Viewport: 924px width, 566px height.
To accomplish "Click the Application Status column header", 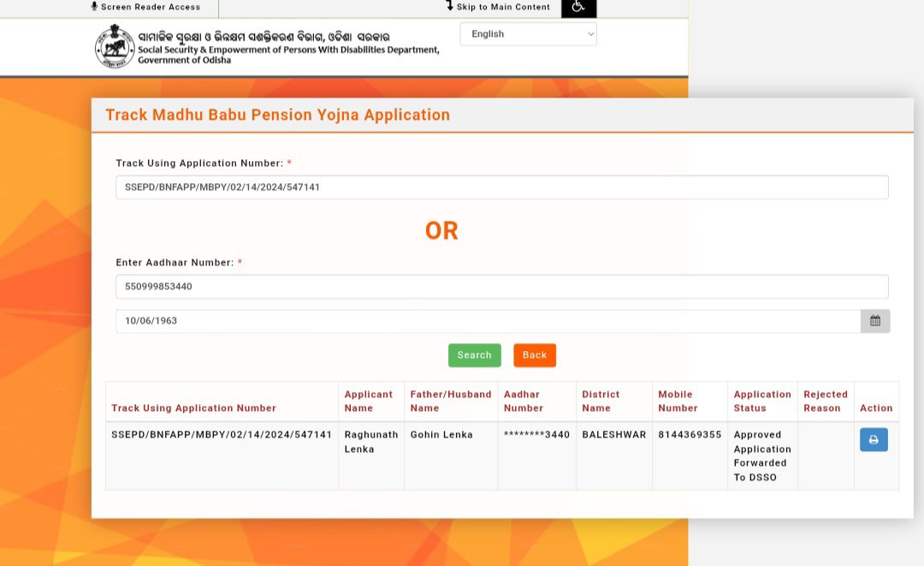I will (762, 401).
